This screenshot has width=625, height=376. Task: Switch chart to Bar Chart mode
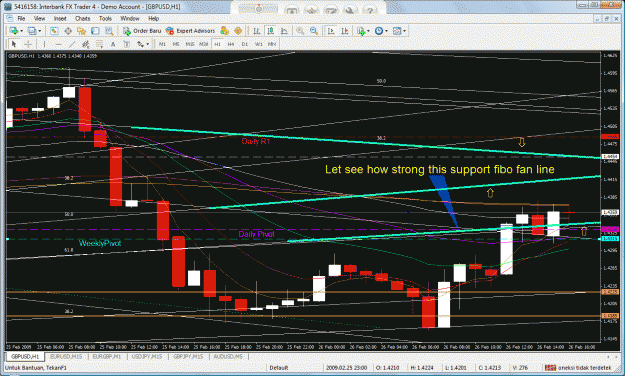[x=257, y=31]
